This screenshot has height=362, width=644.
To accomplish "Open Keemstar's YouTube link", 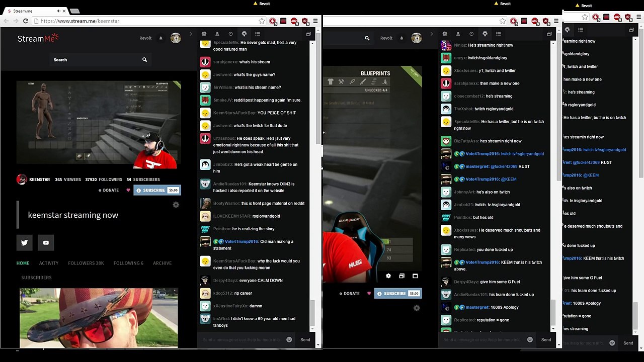I will (x=46, y=243).
